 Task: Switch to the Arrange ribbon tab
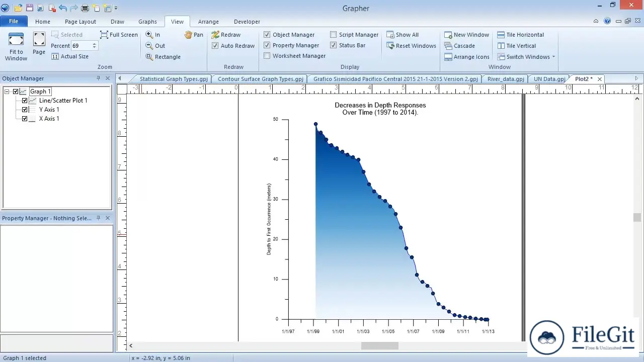(x=208, y=22)
